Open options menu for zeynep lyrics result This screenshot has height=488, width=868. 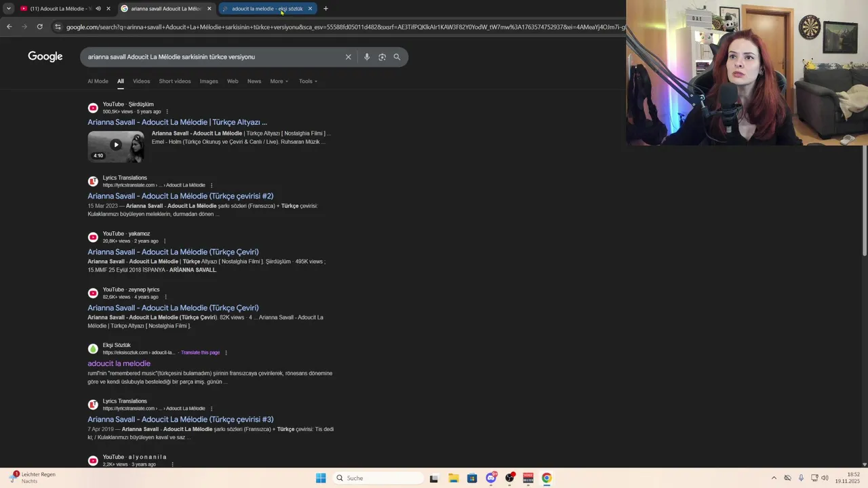click(165, 297)
